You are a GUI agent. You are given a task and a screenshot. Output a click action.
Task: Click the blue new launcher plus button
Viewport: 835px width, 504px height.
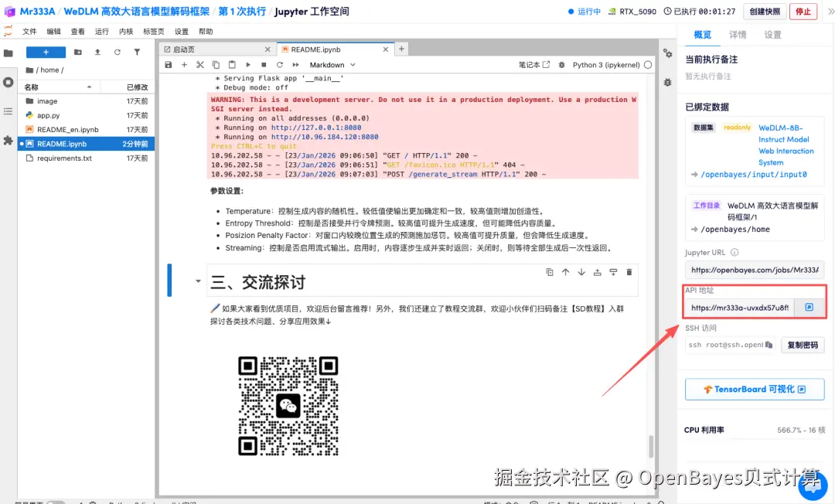tap(46, 52)
